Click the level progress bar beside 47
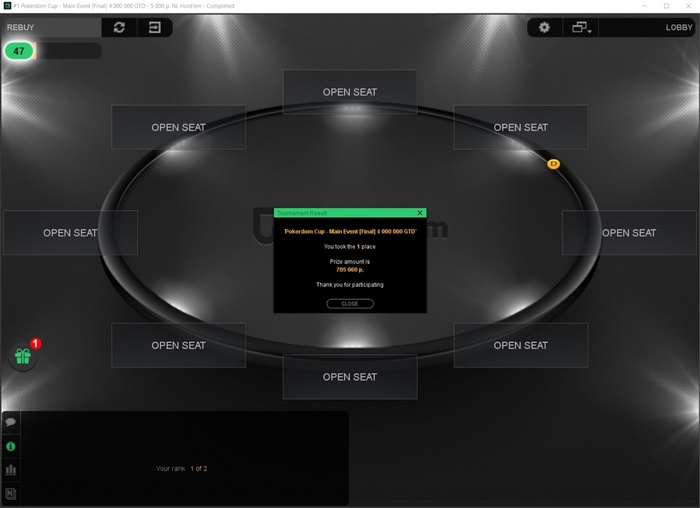Image resolution: width=700 pixels, height=508 pixels. tap(68, 51)
